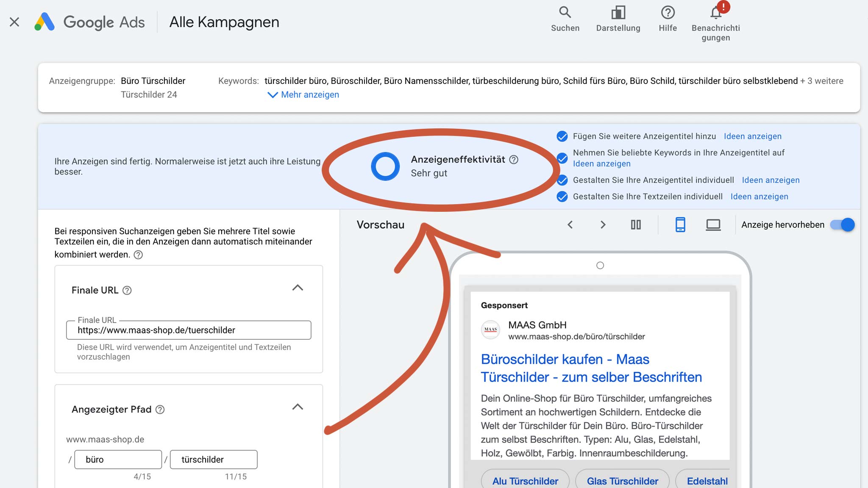This screenshot has width=868, height=488.
Task: Click the Finale URL input field
Action: tap(189, 330)
